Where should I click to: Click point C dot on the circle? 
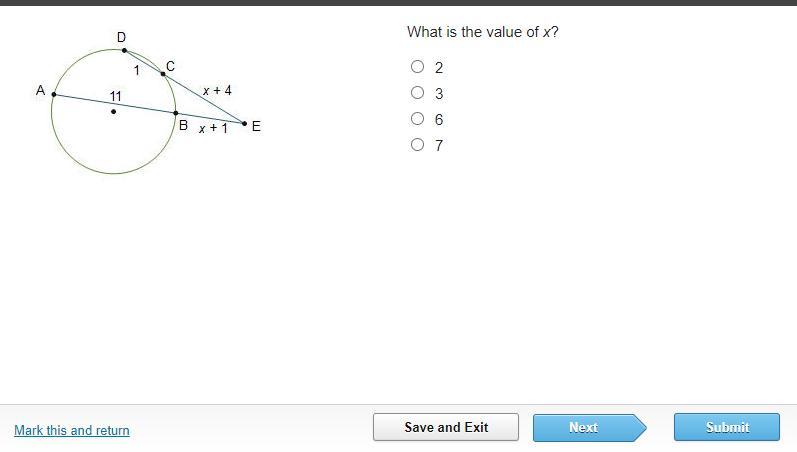pos(163,74)
